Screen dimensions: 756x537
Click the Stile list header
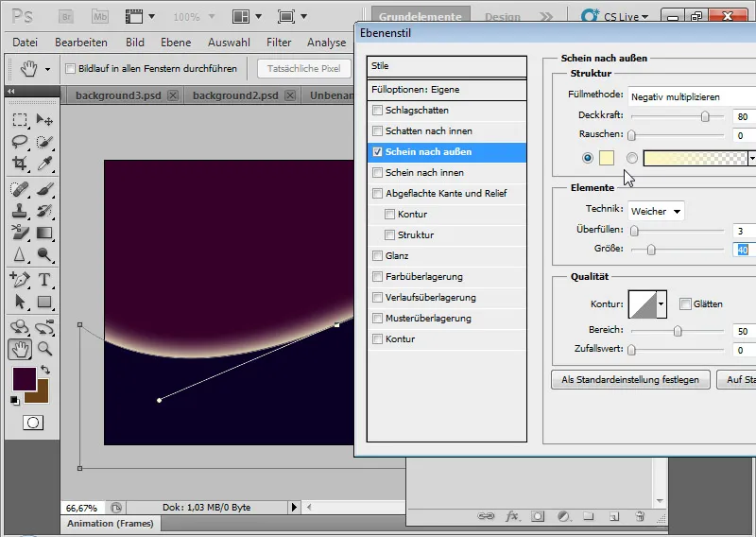coord(446,66)
